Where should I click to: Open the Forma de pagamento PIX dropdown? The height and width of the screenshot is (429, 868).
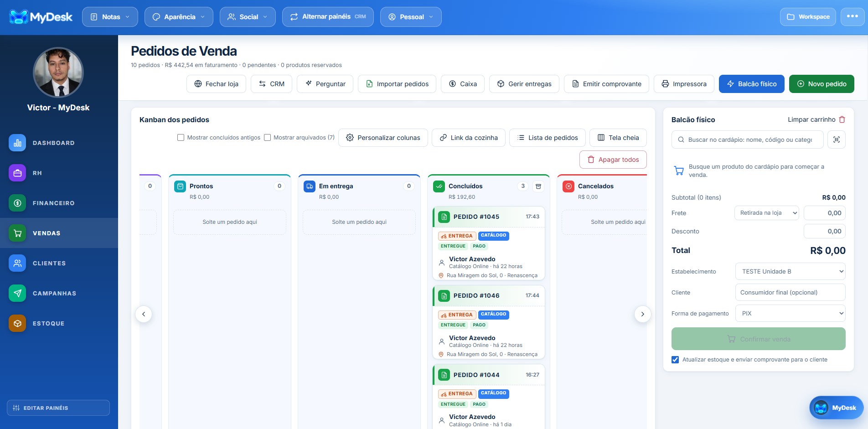790,313
